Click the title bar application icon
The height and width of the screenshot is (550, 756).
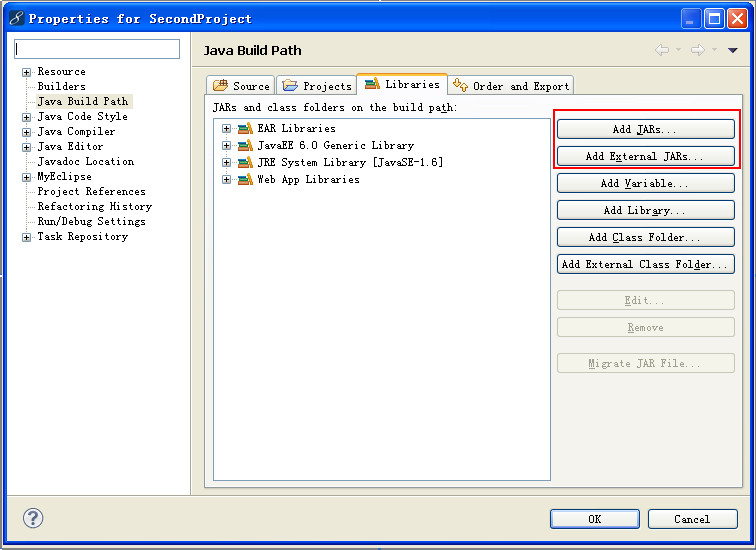(x=17, y=18)
